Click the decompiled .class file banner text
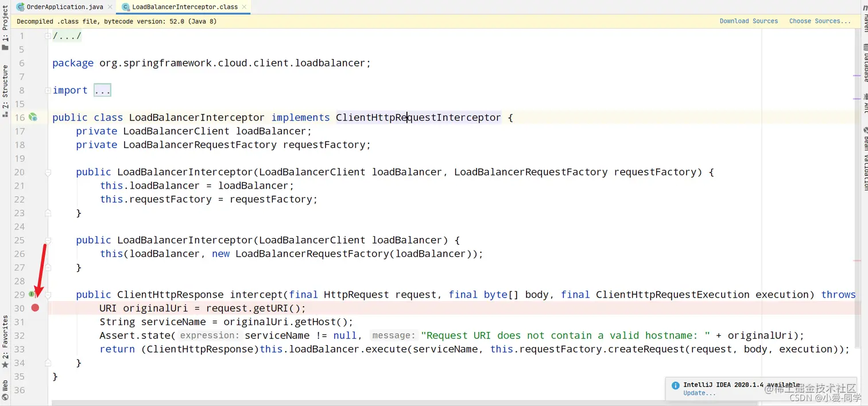Viewport: 868px width, 406px height. [x=117, y=21]
